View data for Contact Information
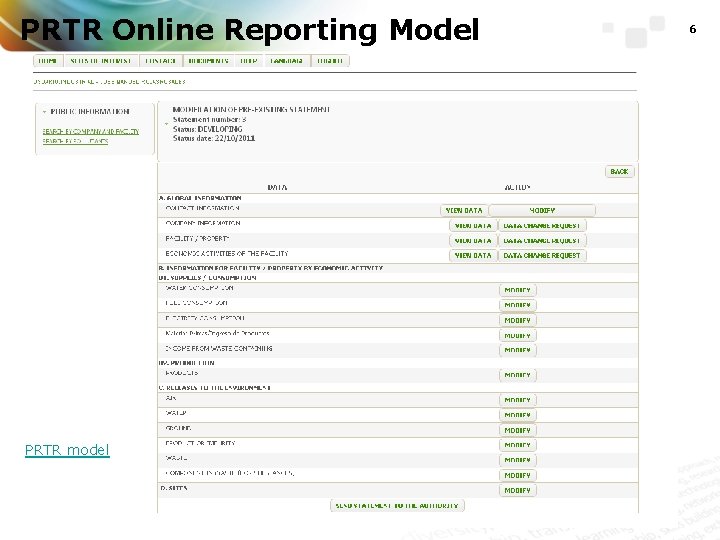 464,210
